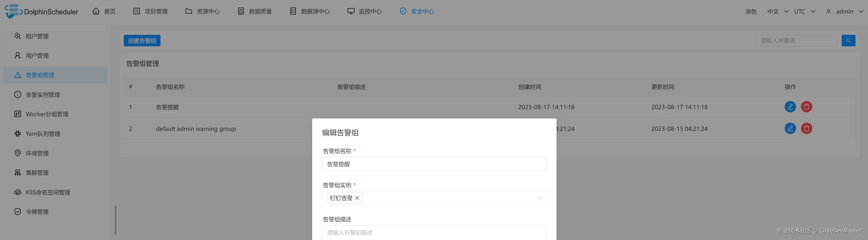Image resolution: width=868 pixels, height=240 pixels.
Task: Click the 告警实例管理 sidebar icon
Action: point(17,95)
